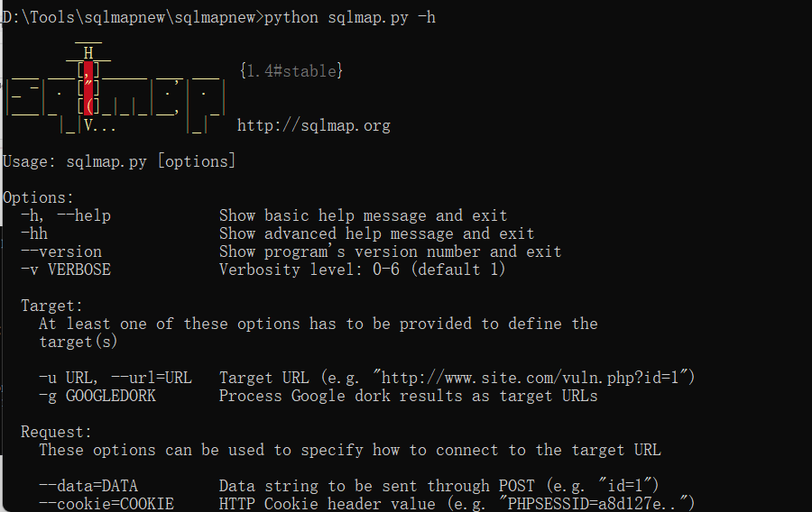Click the '-g GOOGLEDORK' option text
812x512 pixels.
click(97, 396)
